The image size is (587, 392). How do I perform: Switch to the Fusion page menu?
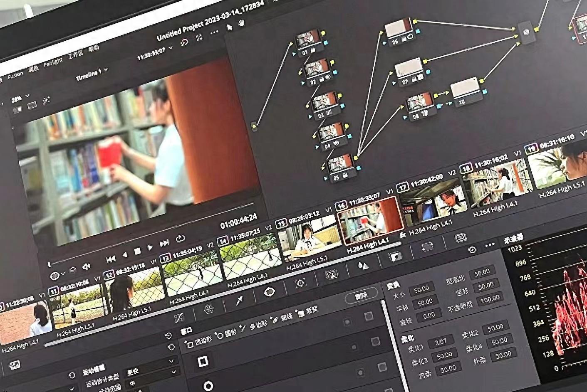click(15, 75)
